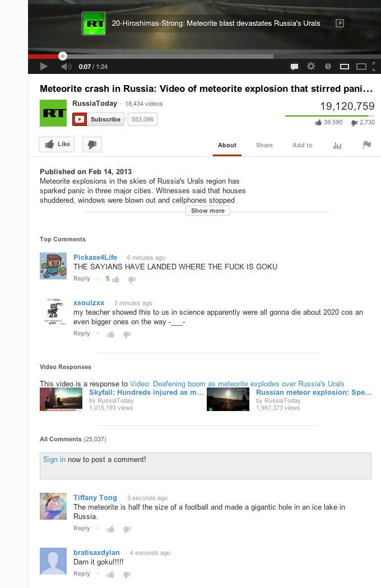Enter fullscreen mode icon
This screenshot has width=381, height=588.
pyautogui.click(x=374, y=67)
